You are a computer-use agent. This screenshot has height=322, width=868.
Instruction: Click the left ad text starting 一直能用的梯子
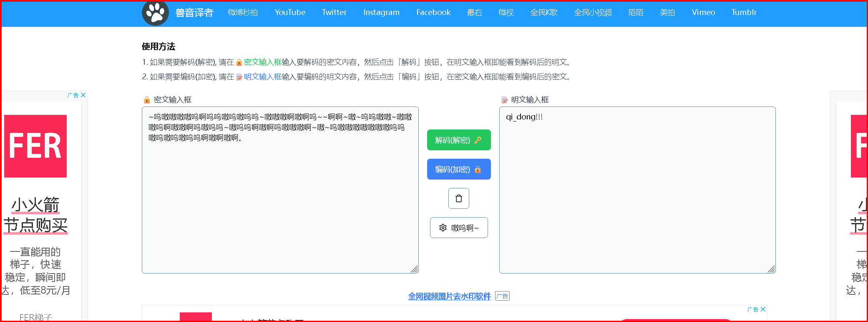point(35,271)
